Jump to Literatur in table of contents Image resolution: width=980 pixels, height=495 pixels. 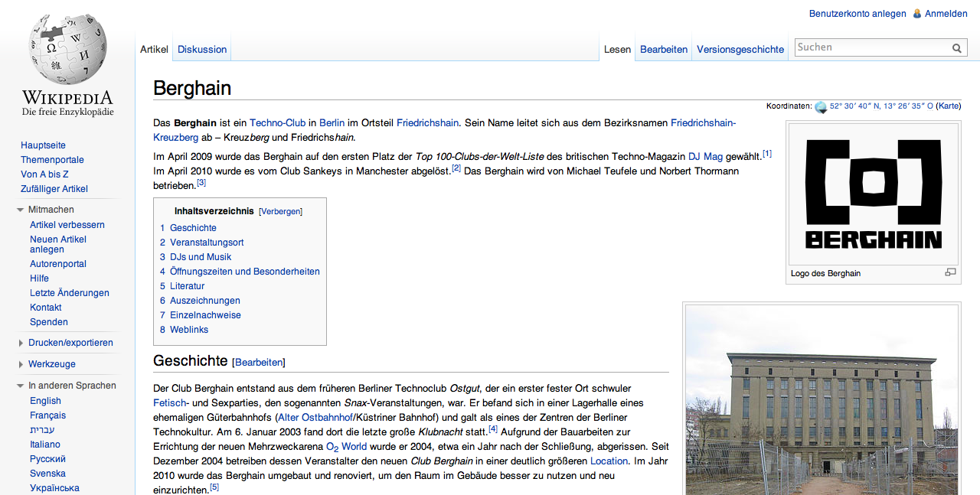188,286
